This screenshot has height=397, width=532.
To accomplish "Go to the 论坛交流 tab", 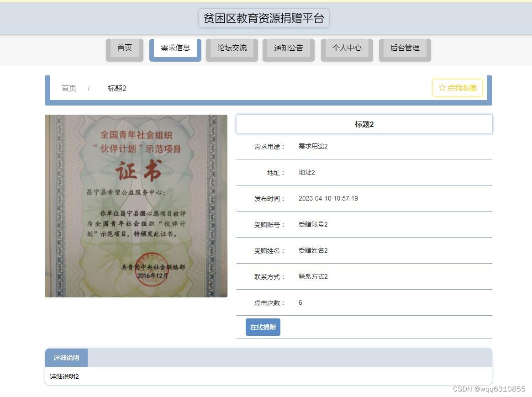I will point(232,49).
